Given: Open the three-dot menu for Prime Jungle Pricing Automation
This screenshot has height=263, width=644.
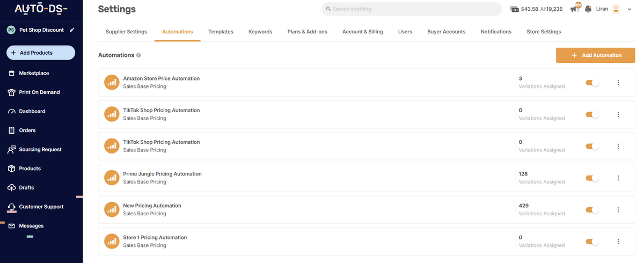Looking at the screenshot, I should [618, 178].
